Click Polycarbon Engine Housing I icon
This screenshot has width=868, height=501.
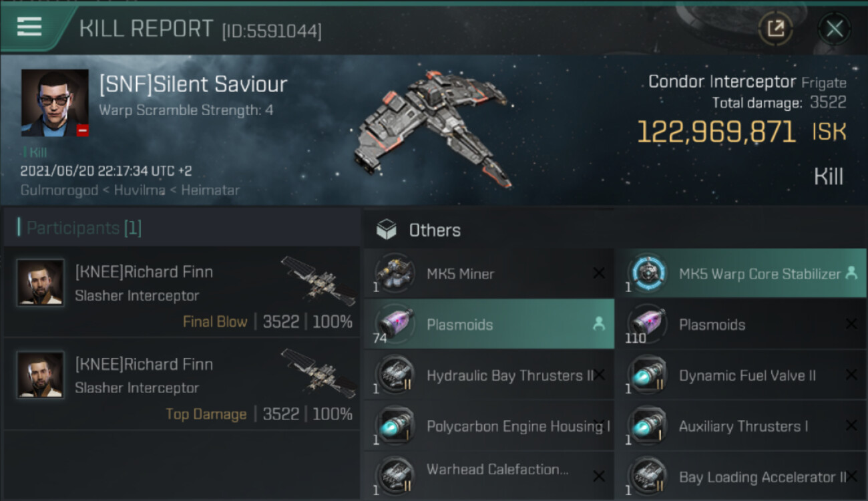tap(395, 426)
